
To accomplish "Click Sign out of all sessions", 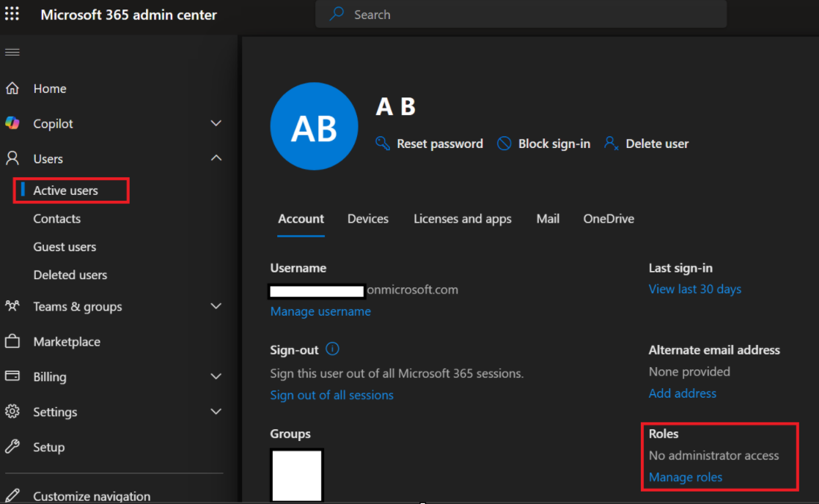I will 331,395.
